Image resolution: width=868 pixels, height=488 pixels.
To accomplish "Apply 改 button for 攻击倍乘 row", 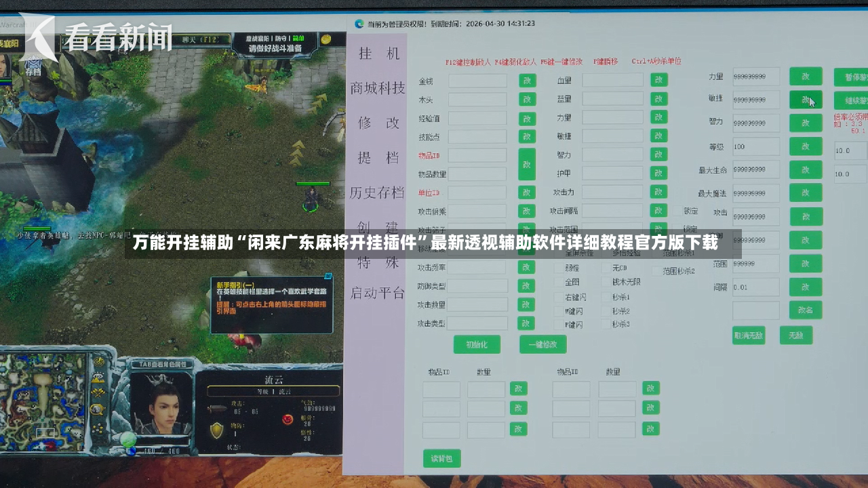I will click(x=528, y=211).
